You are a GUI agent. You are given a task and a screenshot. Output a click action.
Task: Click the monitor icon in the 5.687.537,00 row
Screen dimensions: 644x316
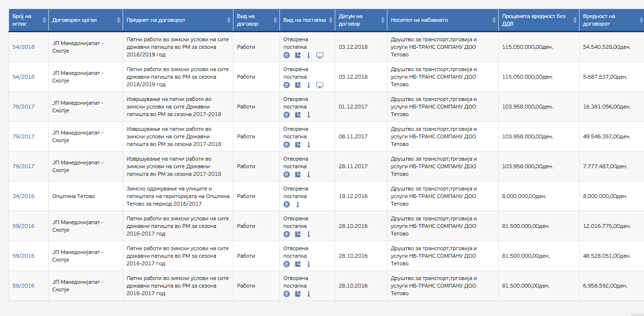click(320, 85)
